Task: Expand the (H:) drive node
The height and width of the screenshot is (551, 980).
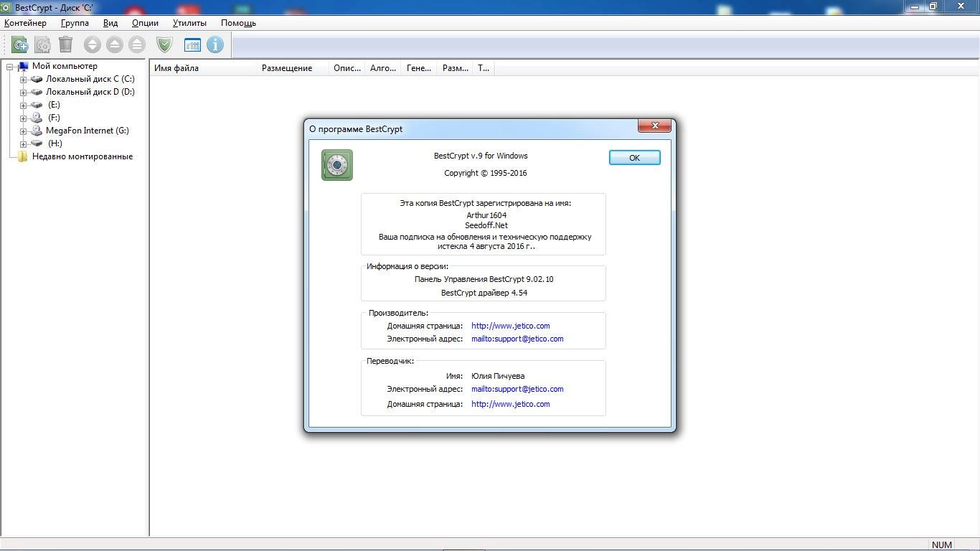Action: click(23, 144)
